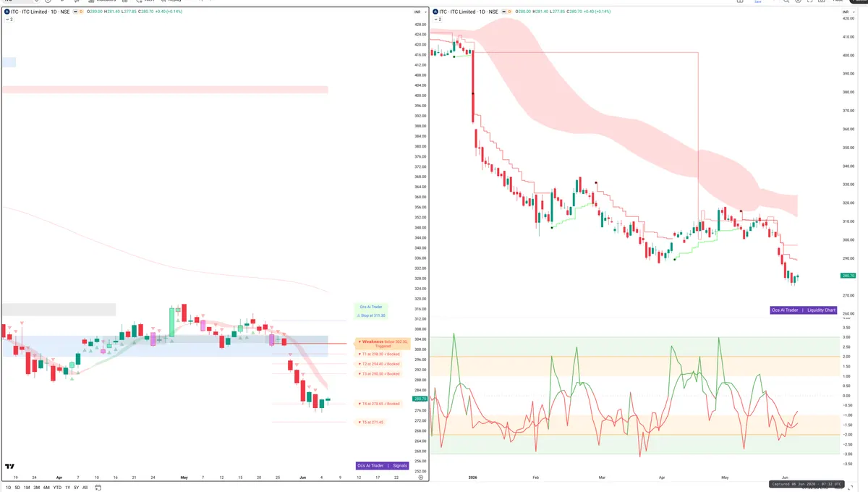Click the Ocs Ai Trader label above the stop
Viewport: 868px width, 492px height.
point(371,307)
